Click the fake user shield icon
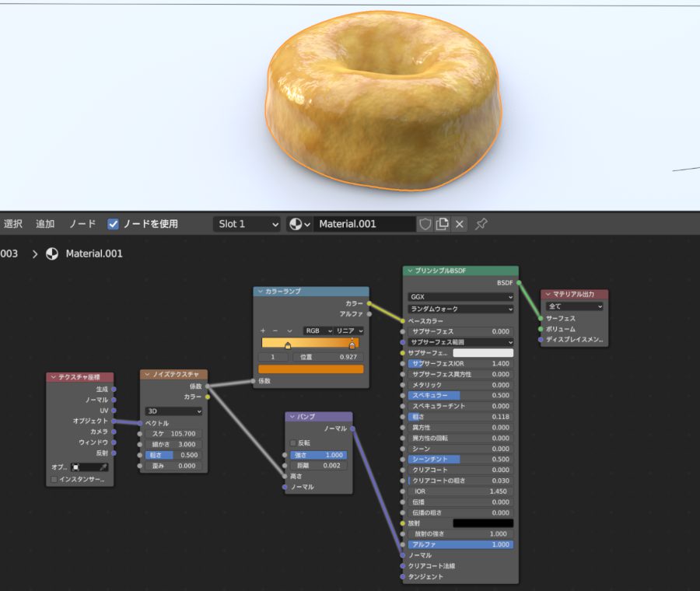 click(x=425, y=224)
